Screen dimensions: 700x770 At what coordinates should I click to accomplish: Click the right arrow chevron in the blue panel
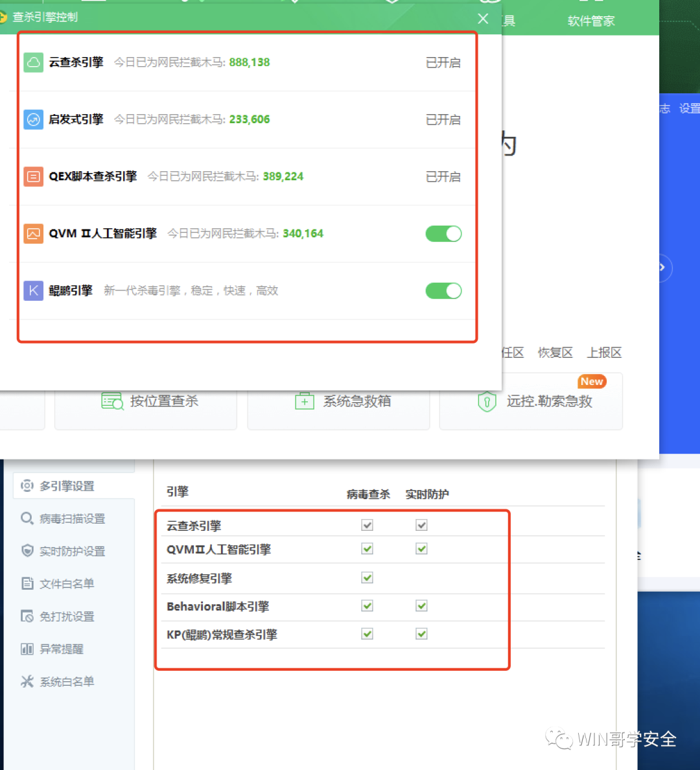[662, 268]
